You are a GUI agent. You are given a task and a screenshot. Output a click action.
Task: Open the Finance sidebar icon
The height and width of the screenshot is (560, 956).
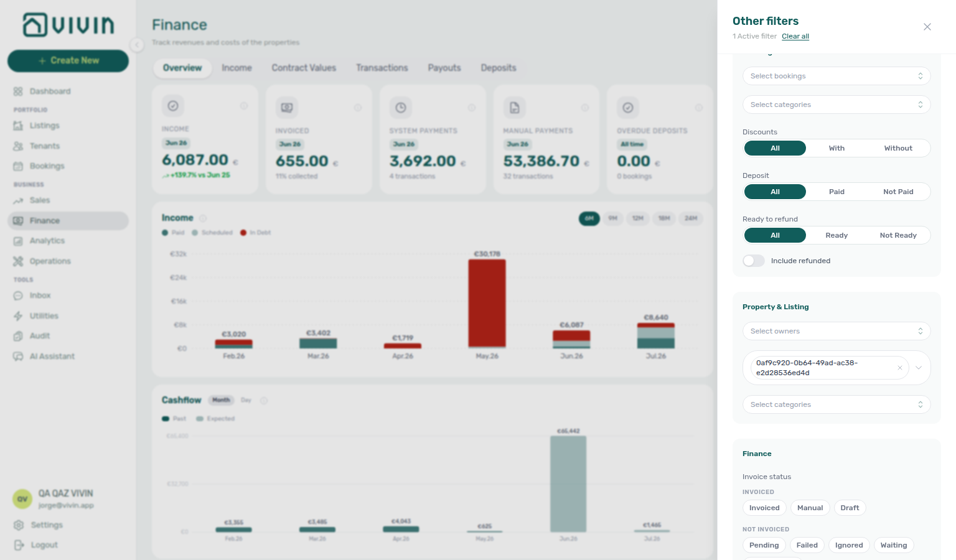tap(18, 221)
